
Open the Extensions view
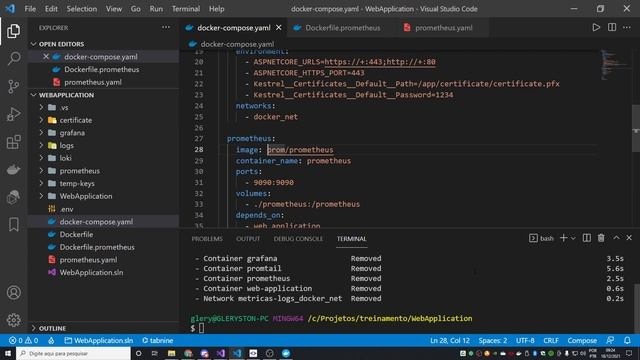tap(13, 142)
